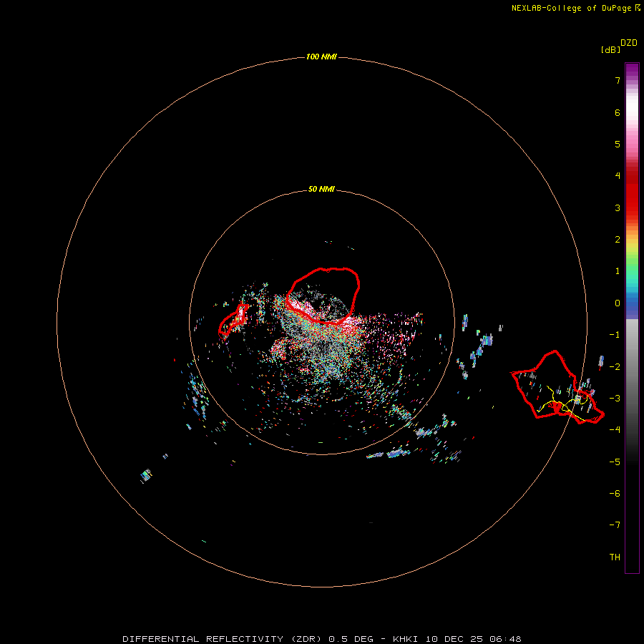Screen dimensions: 644x644
Task: Click the NEXLAB-College of DuPage label
Action: (x=575, y=8)
